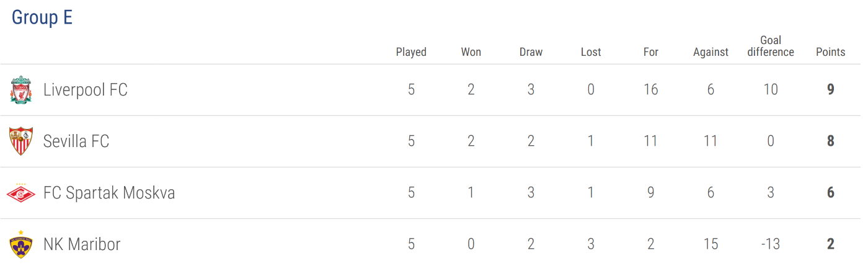Select the Played column header
Screen dimensions: 868x273
point(411,52)
